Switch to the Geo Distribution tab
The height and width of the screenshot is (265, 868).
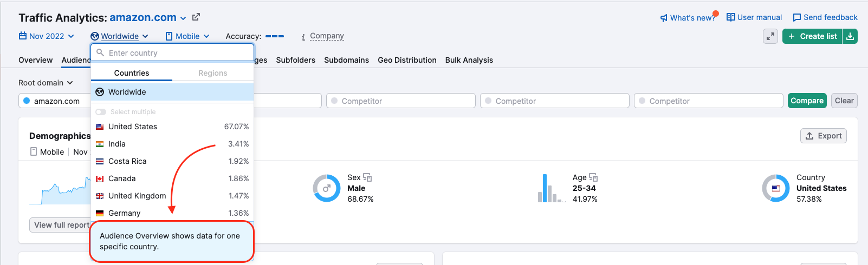(x=407, y=60)
